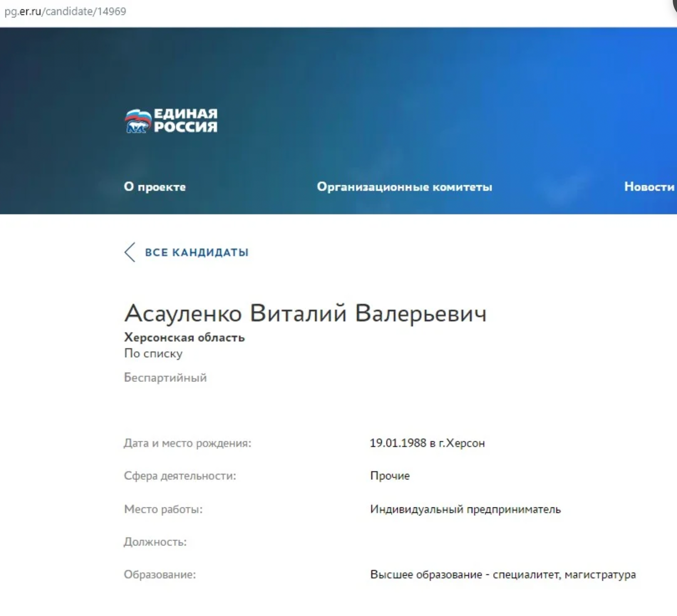Click the Дата и место рождения label

pyautogui.click(x=187, y=443)
